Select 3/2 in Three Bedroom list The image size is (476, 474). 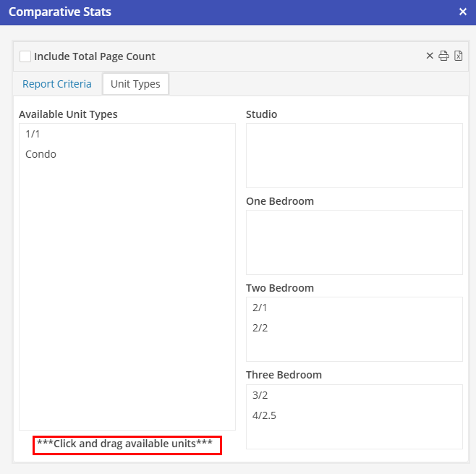tap(260, 395)
